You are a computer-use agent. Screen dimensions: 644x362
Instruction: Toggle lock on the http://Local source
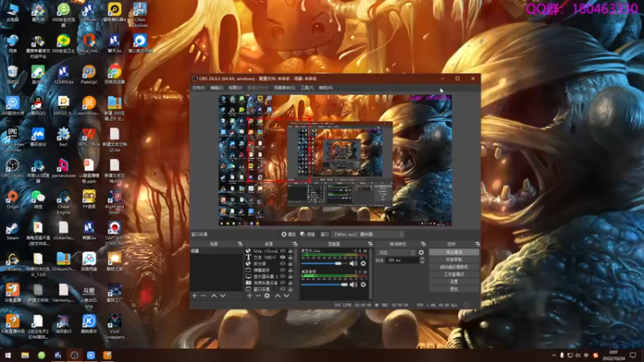(x=291, y=251)
